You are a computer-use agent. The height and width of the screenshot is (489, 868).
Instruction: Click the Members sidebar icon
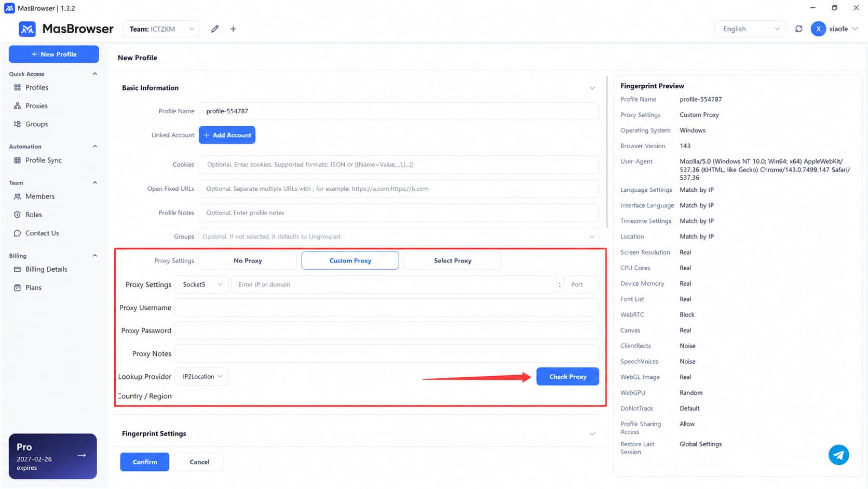tap(18, 196)
